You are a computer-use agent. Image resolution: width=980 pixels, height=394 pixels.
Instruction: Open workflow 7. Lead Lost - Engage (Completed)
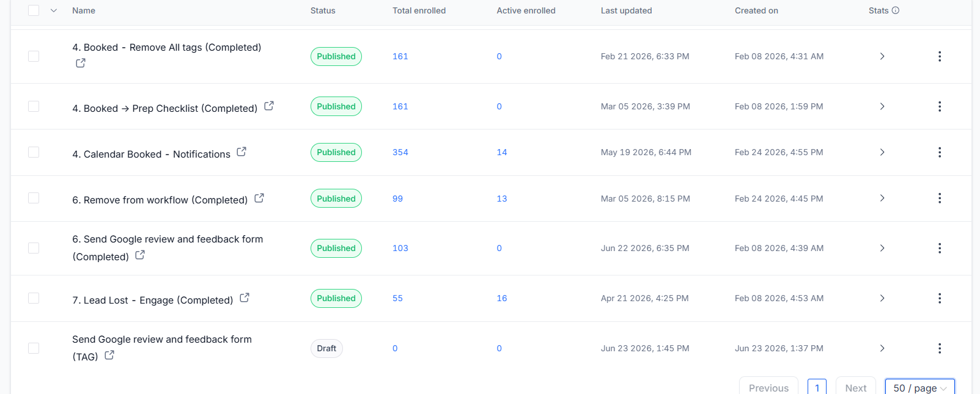[x=152, y=300]
